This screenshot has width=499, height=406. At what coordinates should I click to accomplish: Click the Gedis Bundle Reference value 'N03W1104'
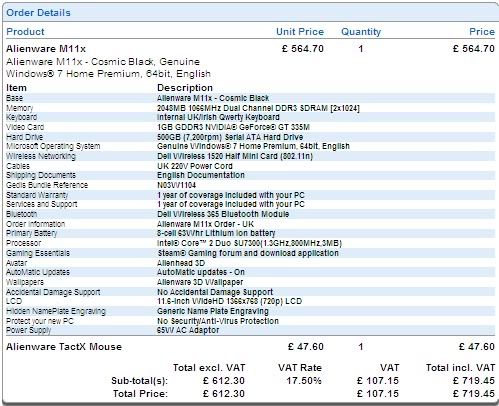pos(177,185)
